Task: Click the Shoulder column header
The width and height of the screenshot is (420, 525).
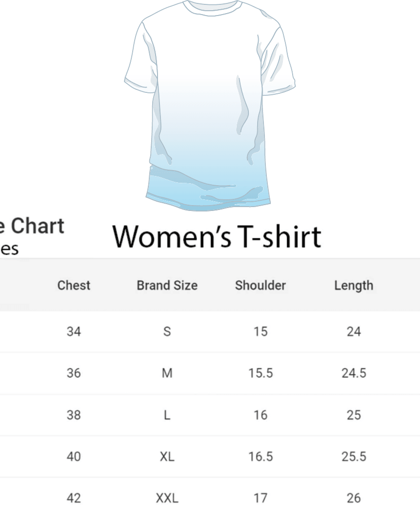Action: (261, 285)
